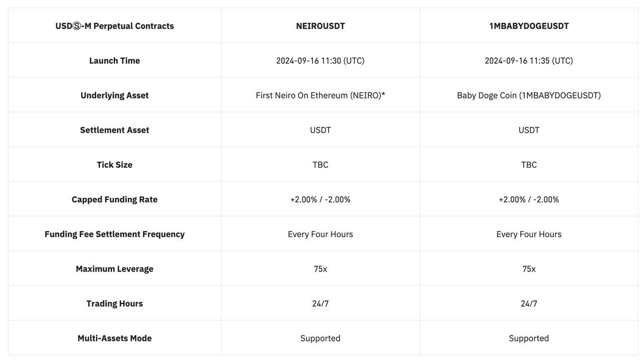The image size is (644, 361).
Task: Click the Maximum Leverage row label
Action: (x=115, y=269)
